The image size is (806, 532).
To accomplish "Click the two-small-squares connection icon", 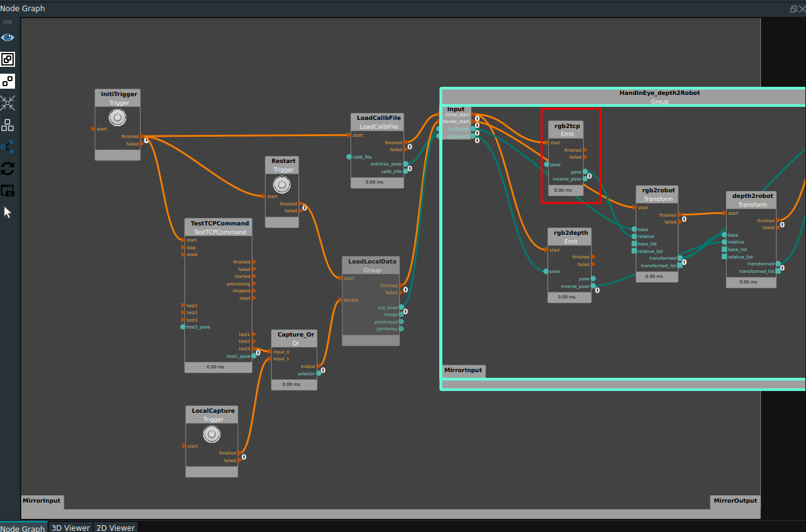I will tap(7, 81).
